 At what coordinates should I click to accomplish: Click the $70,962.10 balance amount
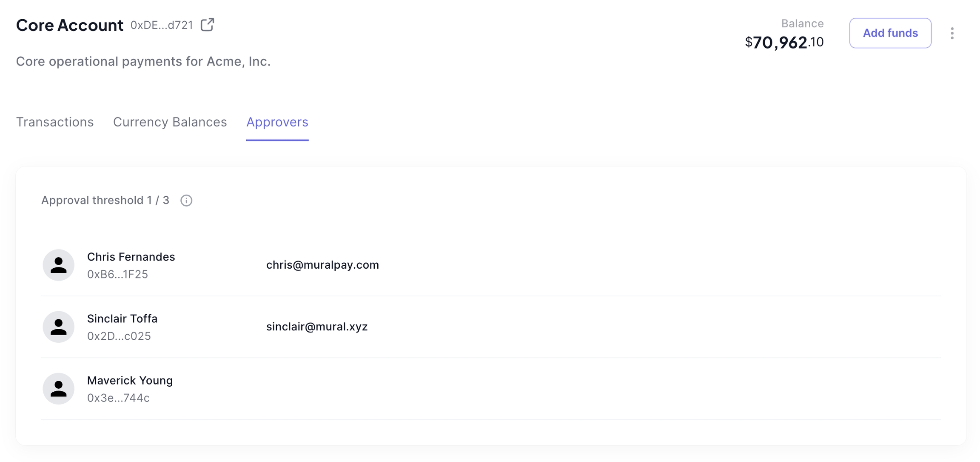pyautogui.click(x=784, y=42)
